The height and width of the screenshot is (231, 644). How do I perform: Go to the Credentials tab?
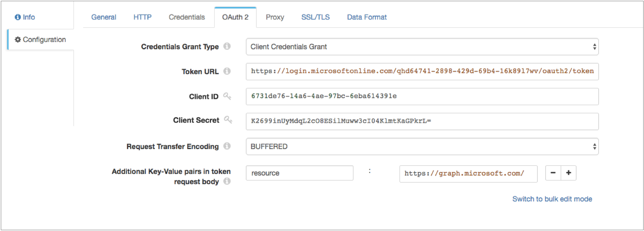pos(187,17)
